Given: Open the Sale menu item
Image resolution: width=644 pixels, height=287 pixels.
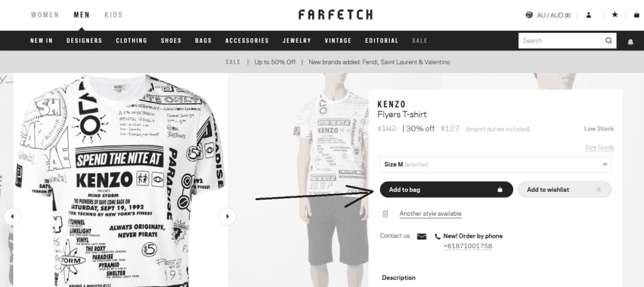Looking at the screenshot, I should point(419,41).
